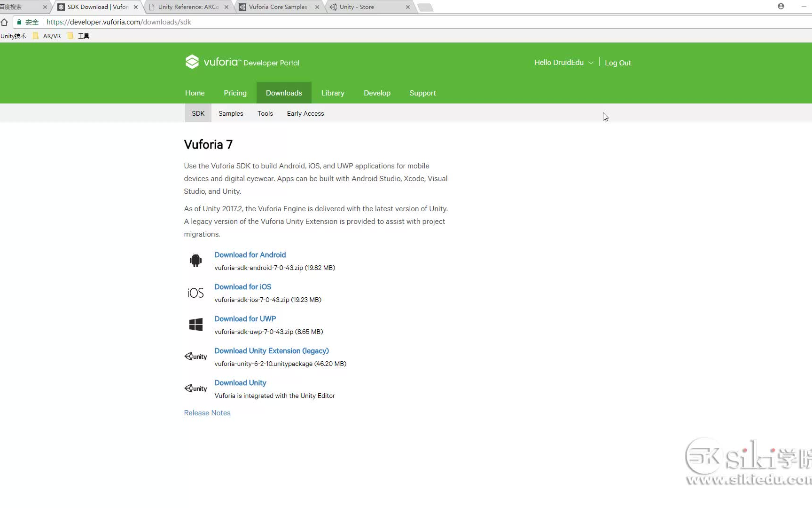The width and height of the screenshot is (812, 508).
Task: Open the Release Notes link
Action: click(x=207, y=413)
